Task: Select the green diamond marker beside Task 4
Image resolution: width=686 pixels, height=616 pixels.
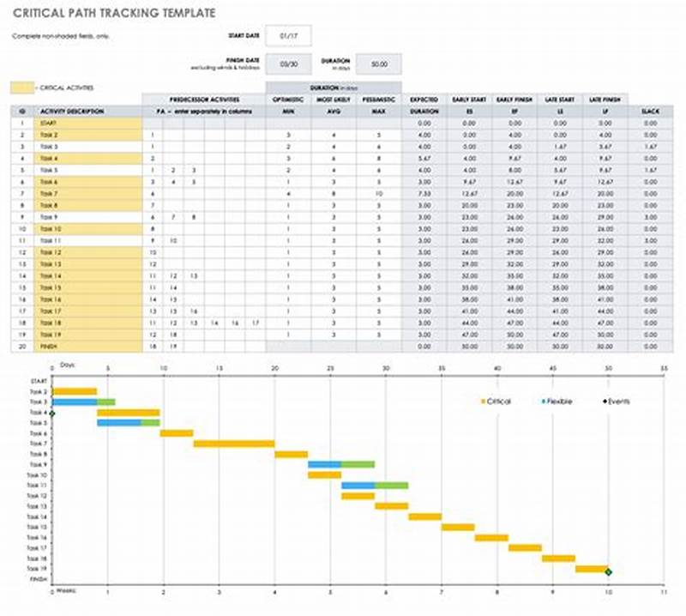Action: [53, 414]
